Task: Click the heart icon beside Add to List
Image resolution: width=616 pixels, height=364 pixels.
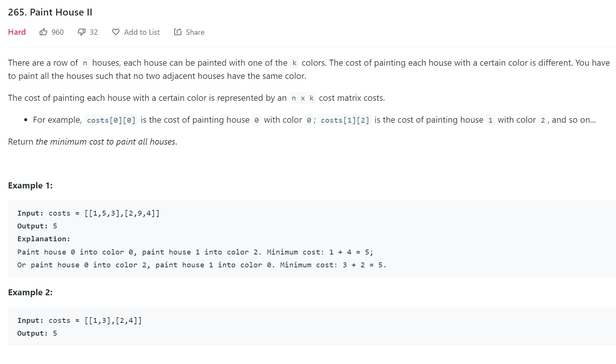Action: click(x=116, y=32)
